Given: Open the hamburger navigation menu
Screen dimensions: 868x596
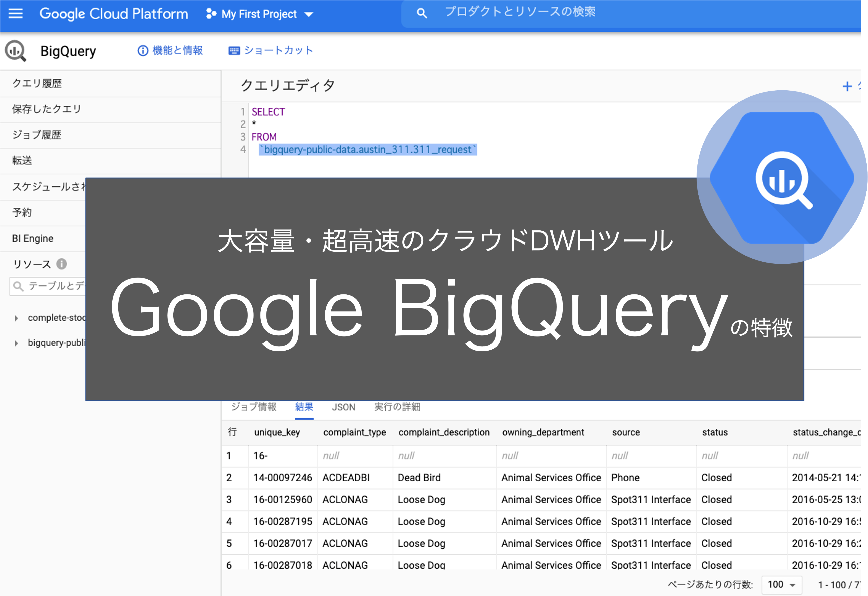Looking at the screenshot, I should (x=15, y=14).
